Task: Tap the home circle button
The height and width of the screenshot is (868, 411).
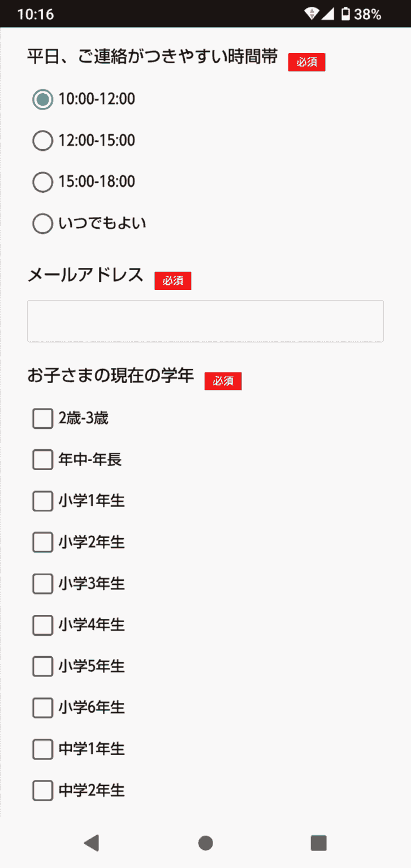Action: (x=205, y=842)
